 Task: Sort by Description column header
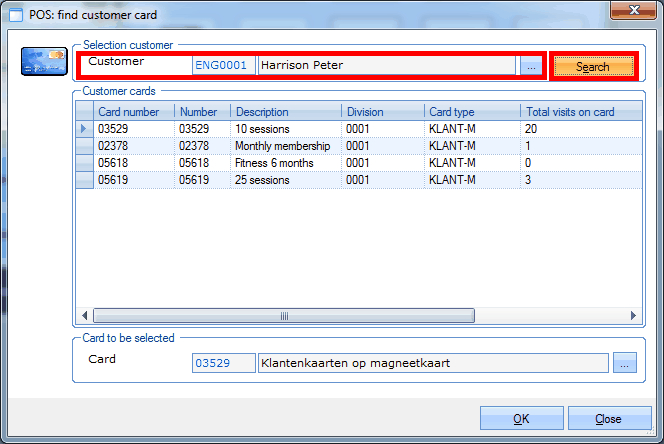point(286,112)
